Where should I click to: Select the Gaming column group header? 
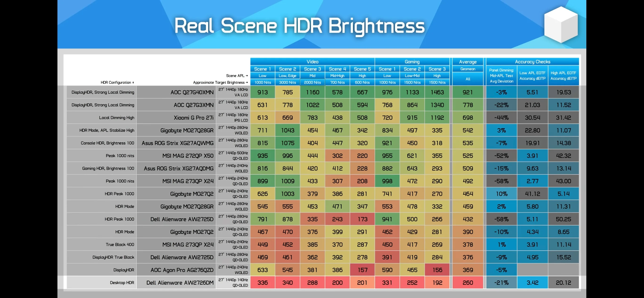tap(412, 62)
